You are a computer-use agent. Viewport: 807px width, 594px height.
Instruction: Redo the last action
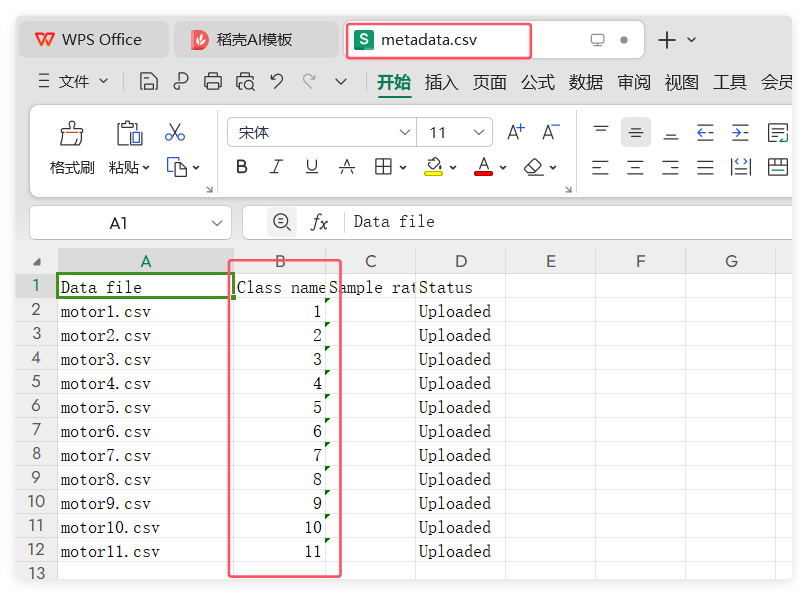[309, 81]
